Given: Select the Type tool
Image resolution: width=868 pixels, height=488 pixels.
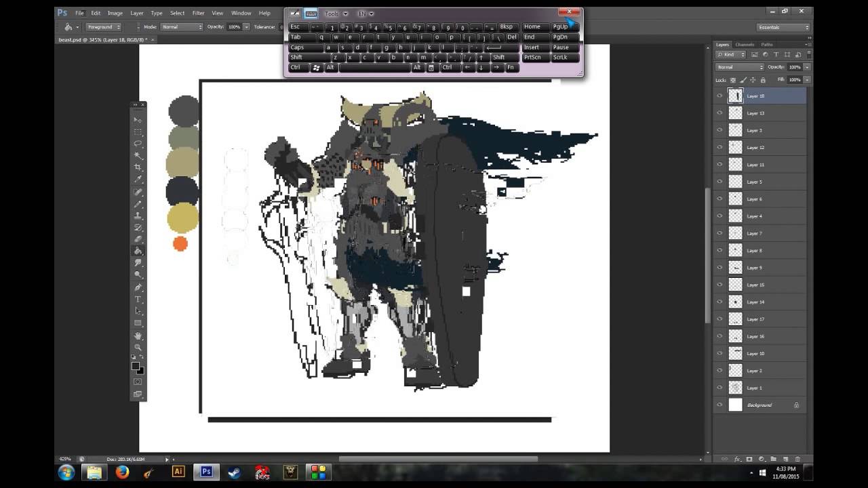Looking at the screenshot, I should [138, 299].
